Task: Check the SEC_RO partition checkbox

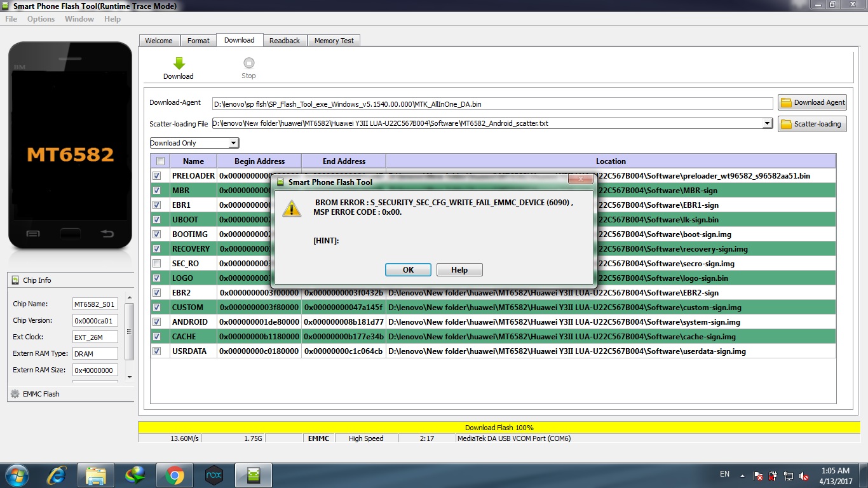Action: pos(157,264)
